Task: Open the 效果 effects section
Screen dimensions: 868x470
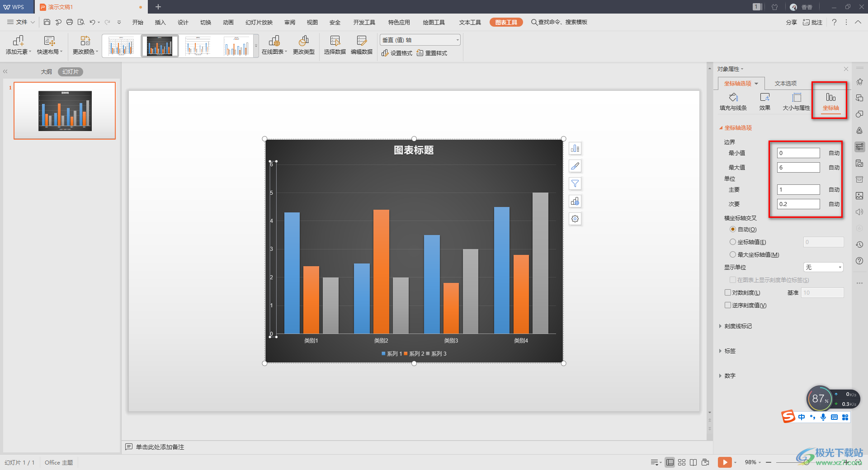Action: [765, 102]
